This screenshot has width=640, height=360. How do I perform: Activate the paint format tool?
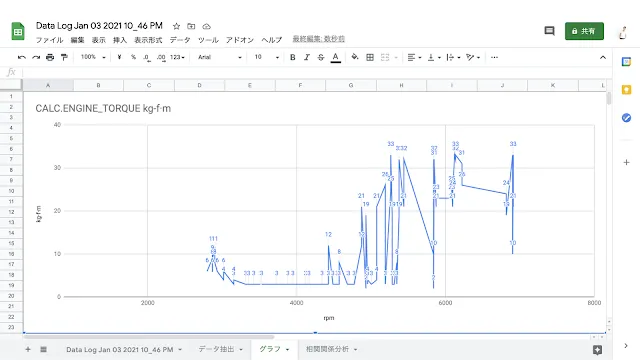[64, 57]
